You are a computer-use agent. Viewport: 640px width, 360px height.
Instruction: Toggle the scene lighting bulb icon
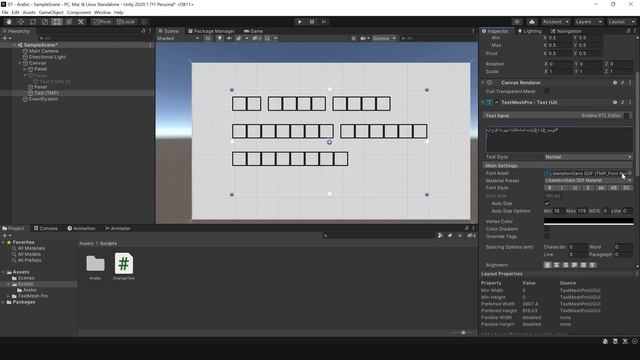click(x=219, y=38)
